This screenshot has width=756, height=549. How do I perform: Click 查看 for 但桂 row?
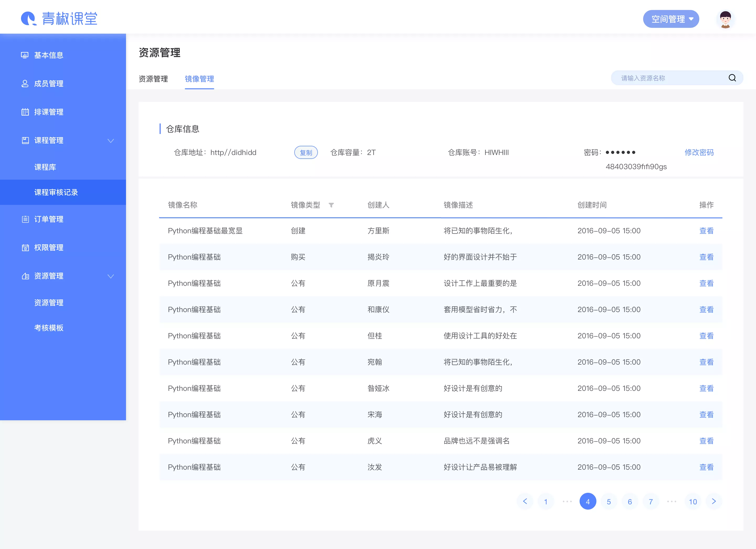coord(706,336)
